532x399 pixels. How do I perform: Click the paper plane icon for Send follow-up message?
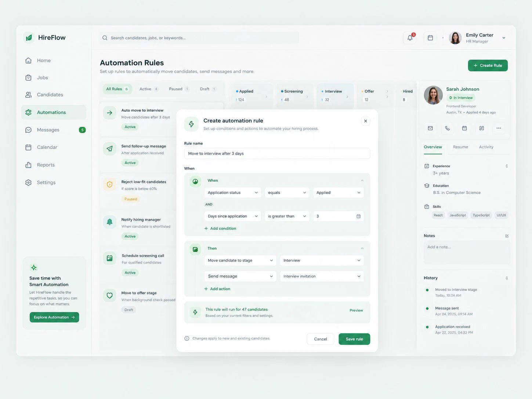[109, 149]
